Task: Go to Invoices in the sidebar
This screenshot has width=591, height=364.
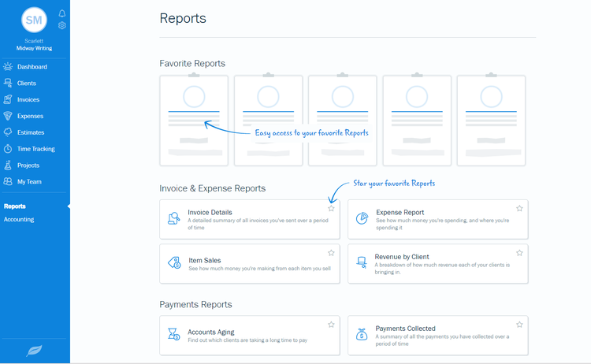Action: [28, 100]
